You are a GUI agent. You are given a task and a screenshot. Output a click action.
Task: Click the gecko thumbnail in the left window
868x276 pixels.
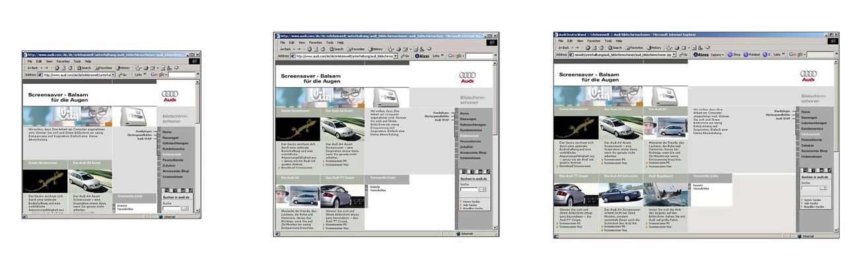[44, 181]
